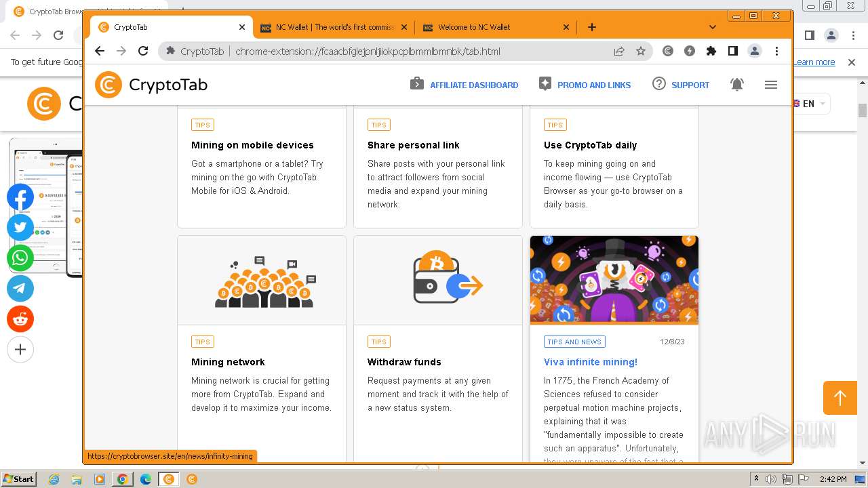Image resolution: width=868 pixels, height=488 pixels.
Task: Go back in the CryptoTab window
Action: 100,51
